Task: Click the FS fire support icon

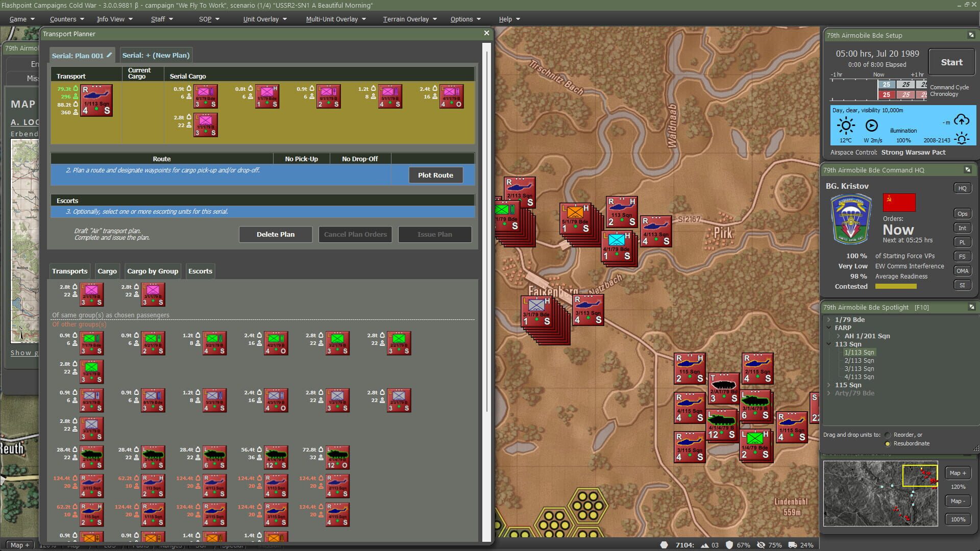Action: pos(962,256)
